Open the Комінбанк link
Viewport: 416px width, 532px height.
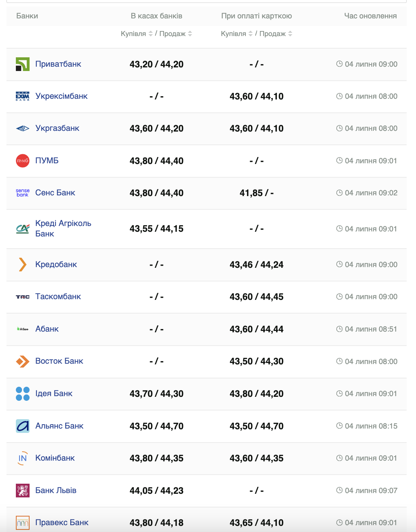click(55, 458)
